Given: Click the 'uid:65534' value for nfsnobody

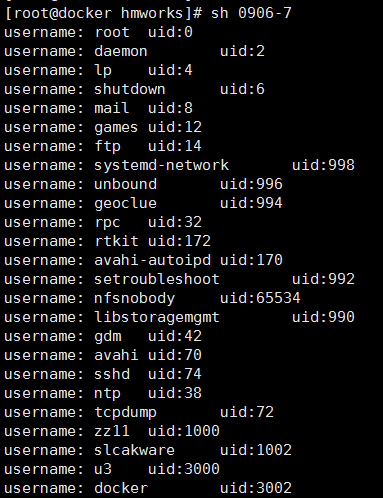Looking at the screenshot, I should [260, 298].
